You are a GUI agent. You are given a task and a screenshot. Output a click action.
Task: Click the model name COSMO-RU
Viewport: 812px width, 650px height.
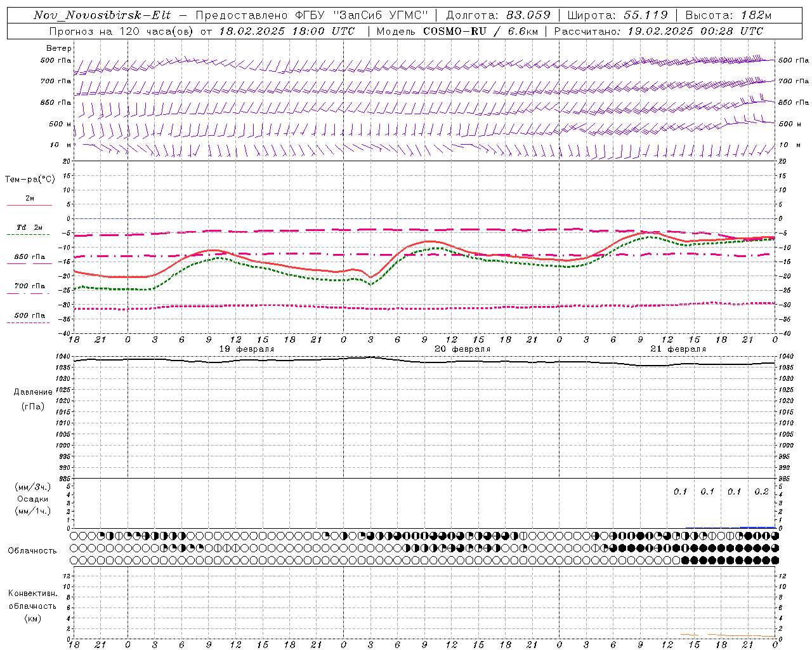pos(455,31)
